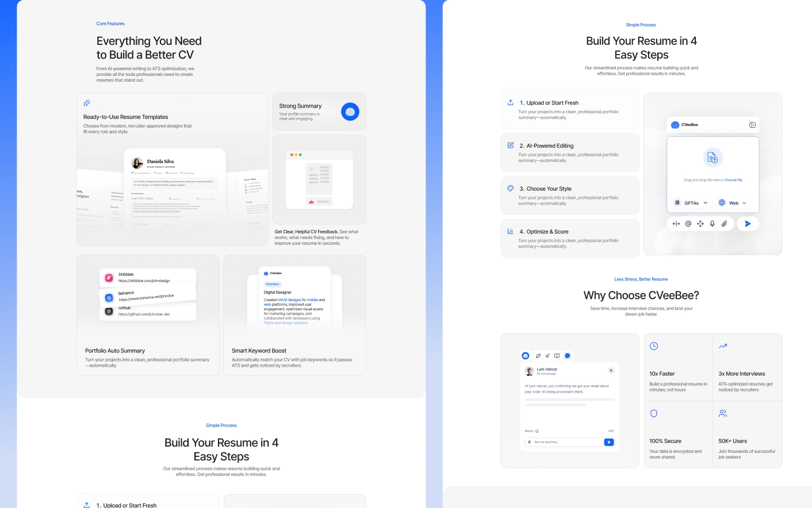Image resolution: width=812 pixels, height=508 pixels.
Task: Open the GPT4o model dropdown
Action: click(x=692, y=203)
